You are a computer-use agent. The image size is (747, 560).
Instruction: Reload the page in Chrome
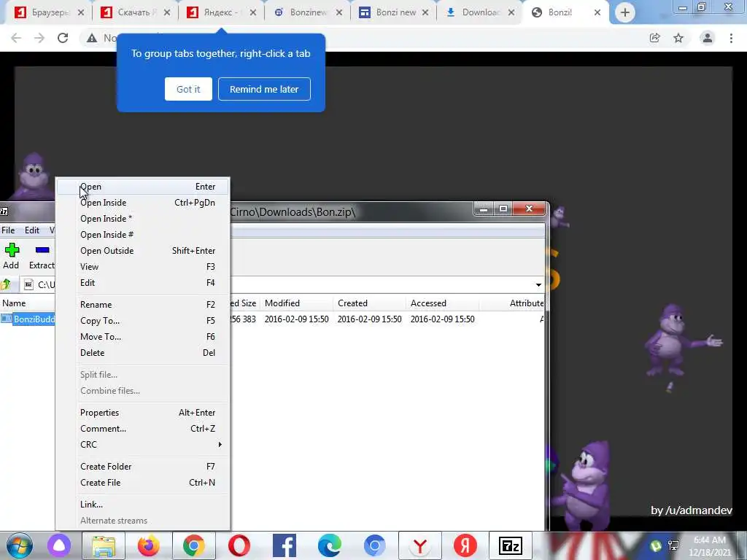63,38
